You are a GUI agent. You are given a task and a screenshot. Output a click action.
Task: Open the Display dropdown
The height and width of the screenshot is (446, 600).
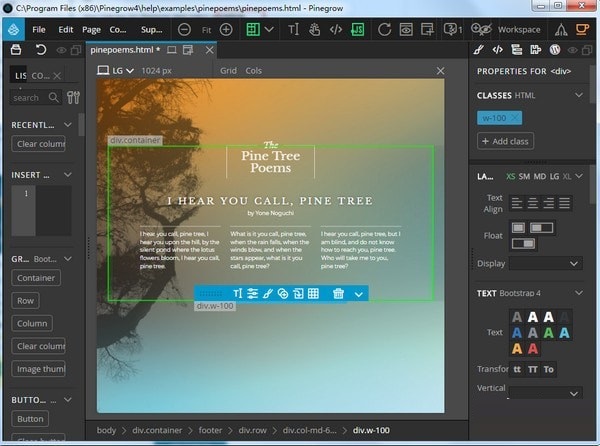click(546, 264)
